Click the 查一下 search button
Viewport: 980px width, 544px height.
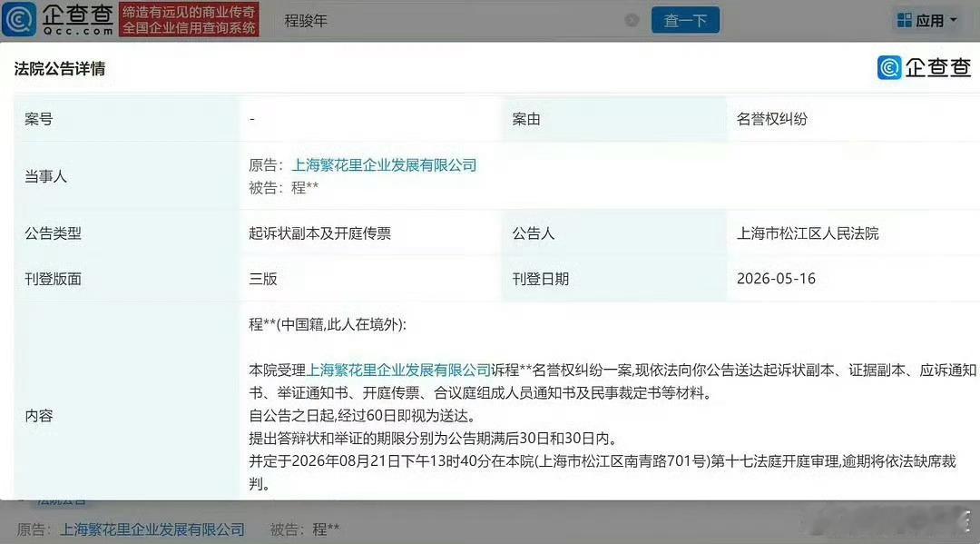tap(685, 20)
